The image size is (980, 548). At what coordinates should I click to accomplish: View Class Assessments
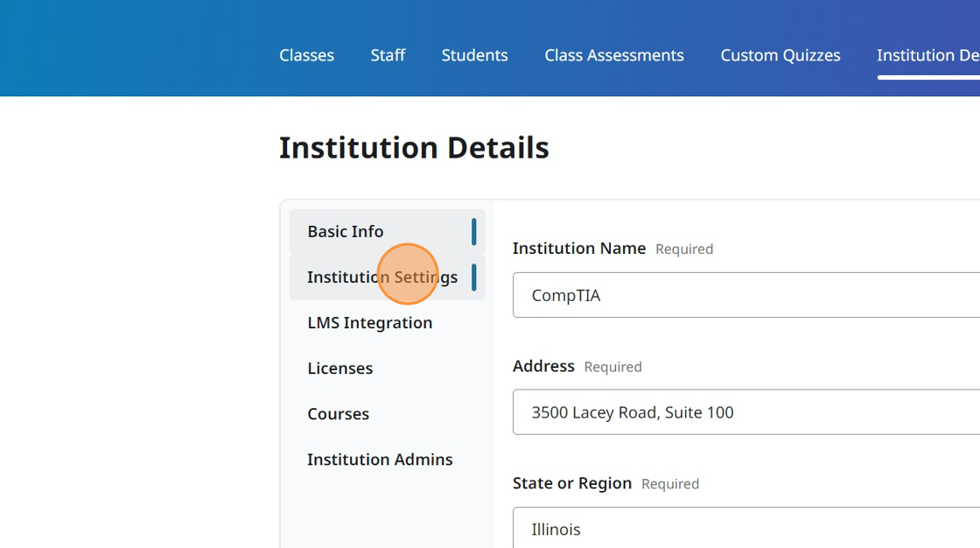point(613,54)
